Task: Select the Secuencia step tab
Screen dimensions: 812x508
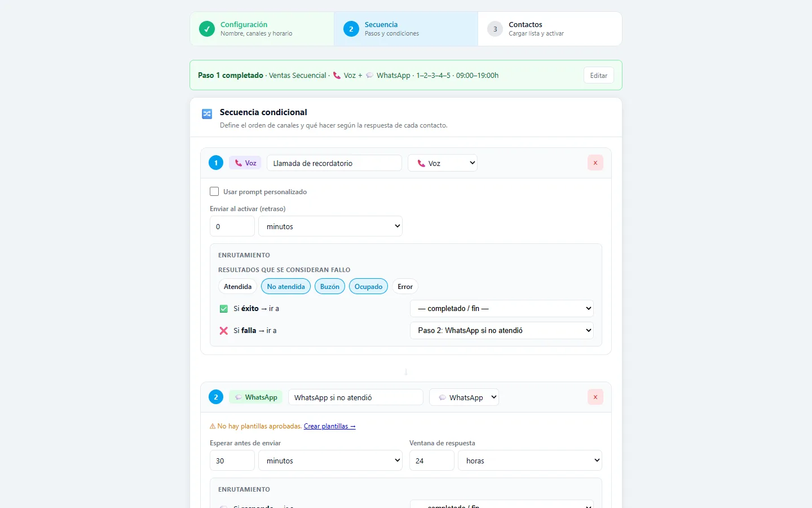Action: (406, 29)
